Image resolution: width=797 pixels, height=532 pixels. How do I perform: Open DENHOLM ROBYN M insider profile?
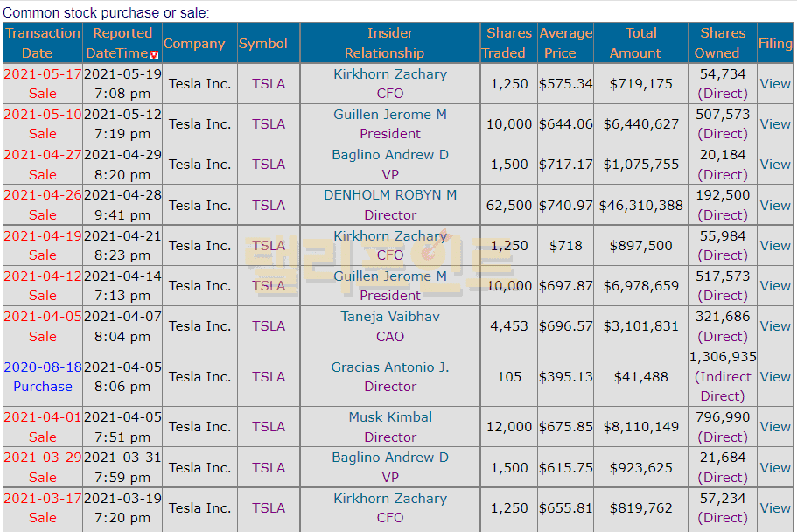[x=390, y=195]
